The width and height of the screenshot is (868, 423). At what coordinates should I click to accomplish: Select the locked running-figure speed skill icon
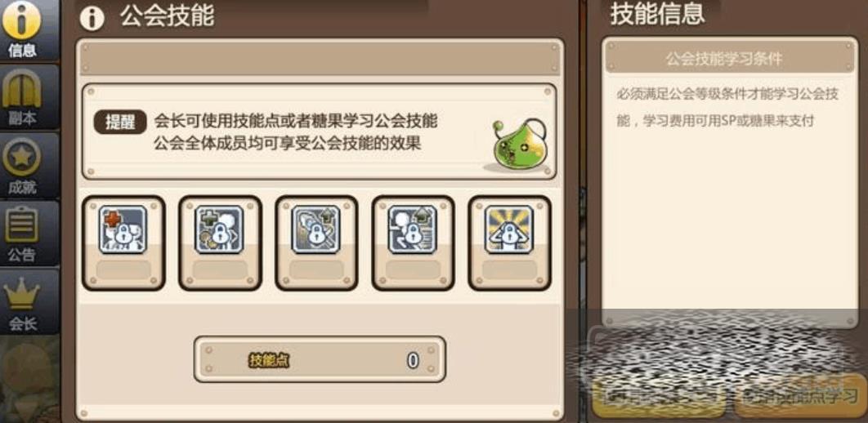pyautogui.click(x=413, y=229)
